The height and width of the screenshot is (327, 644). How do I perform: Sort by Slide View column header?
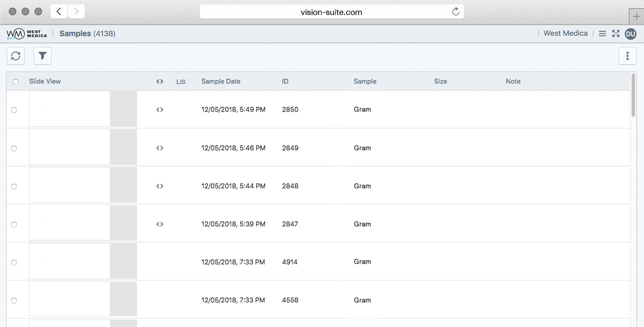pos(45,81)
